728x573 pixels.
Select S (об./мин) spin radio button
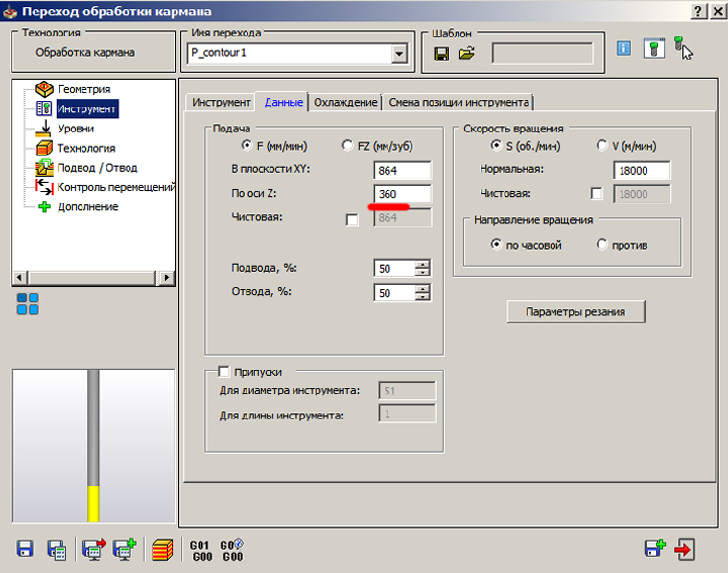pos(496,146)
